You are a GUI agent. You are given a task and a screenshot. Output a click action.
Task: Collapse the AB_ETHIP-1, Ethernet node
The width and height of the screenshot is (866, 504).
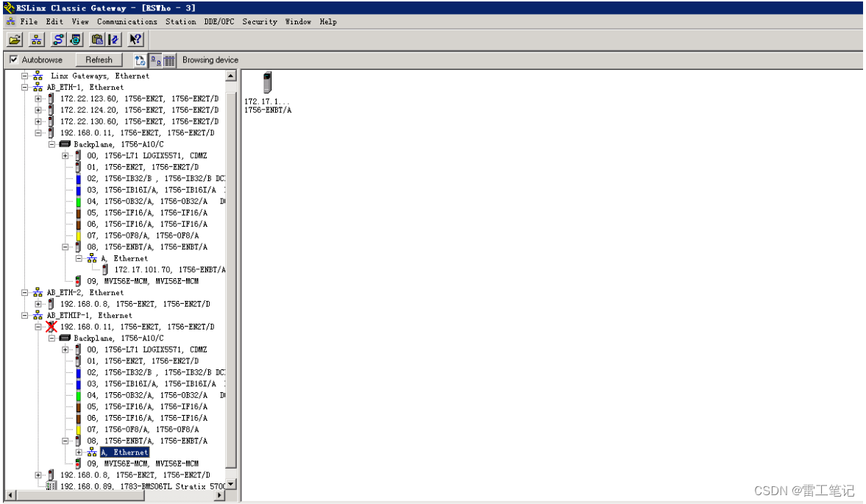coord(24,315)
